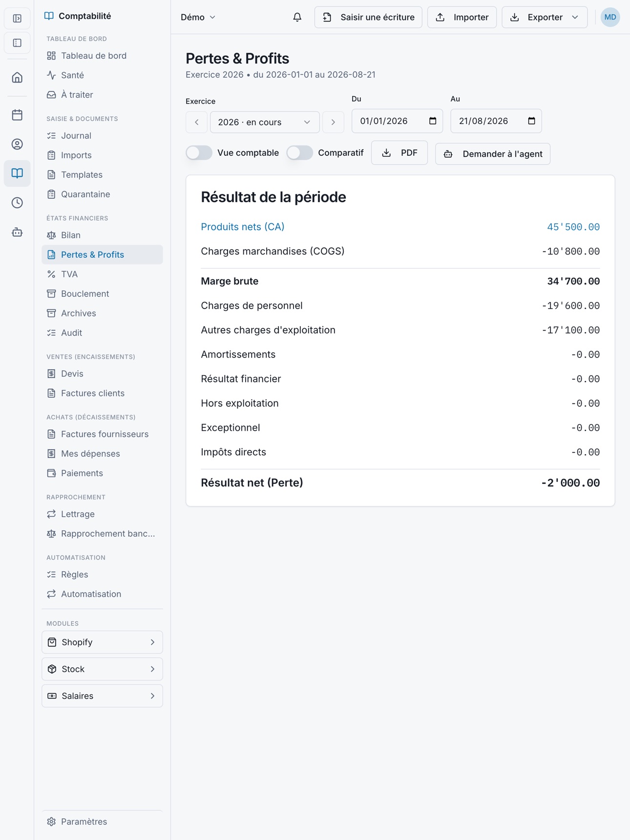Image resolution: width=630 pixels, height=840 pixels.
Task: Open the Exporter dropdown
Action: pyautogui.click(x=545, y=17)
